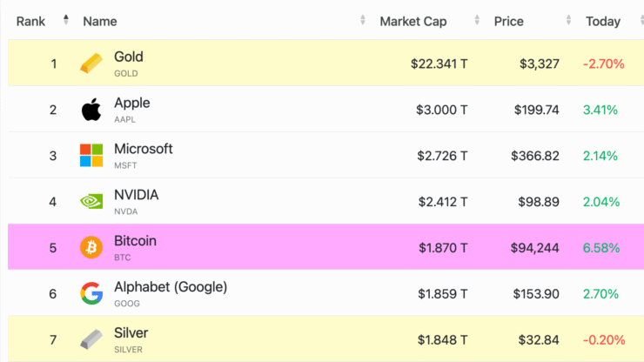Screen dimensions: 644x362
Task: Click the Bitcoin logo icon
Action: coord(91,247)
